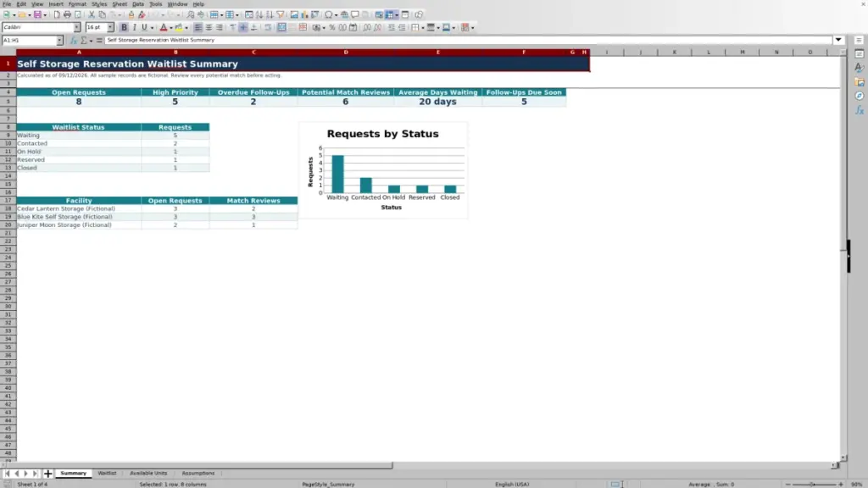Open the Font Name dropdown
Screen dimensions: 868x488
tap(77, 27)
